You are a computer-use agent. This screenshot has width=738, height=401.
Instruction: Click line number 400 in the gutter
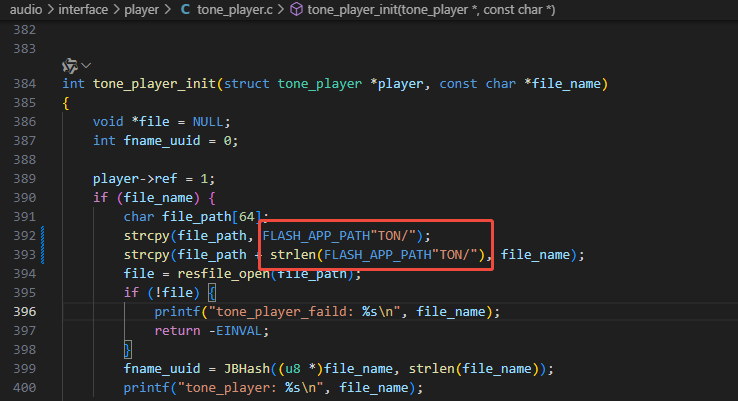click(24, 388)
